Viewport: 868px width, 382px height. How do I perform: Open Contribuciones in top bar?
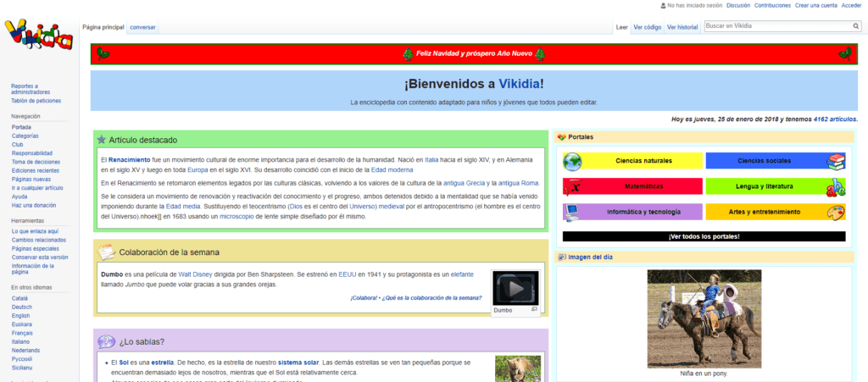pyautogui.click(x=772, y=6)
